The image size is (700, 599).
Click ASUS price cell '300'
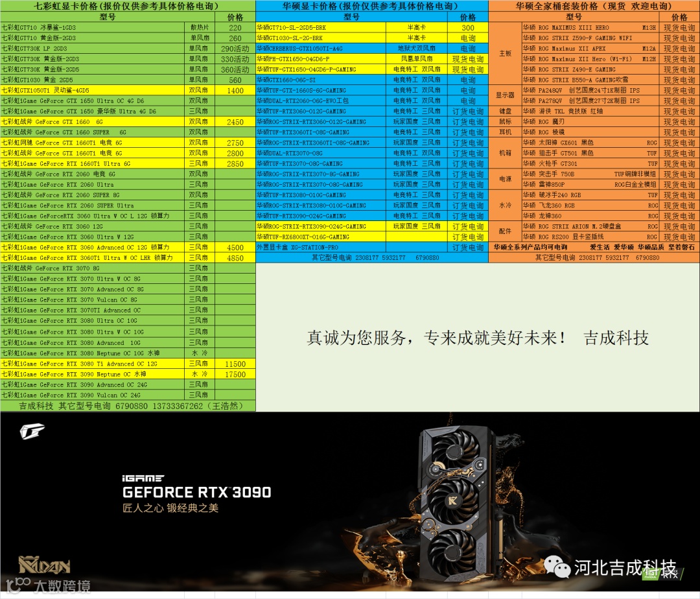point(468,27)
